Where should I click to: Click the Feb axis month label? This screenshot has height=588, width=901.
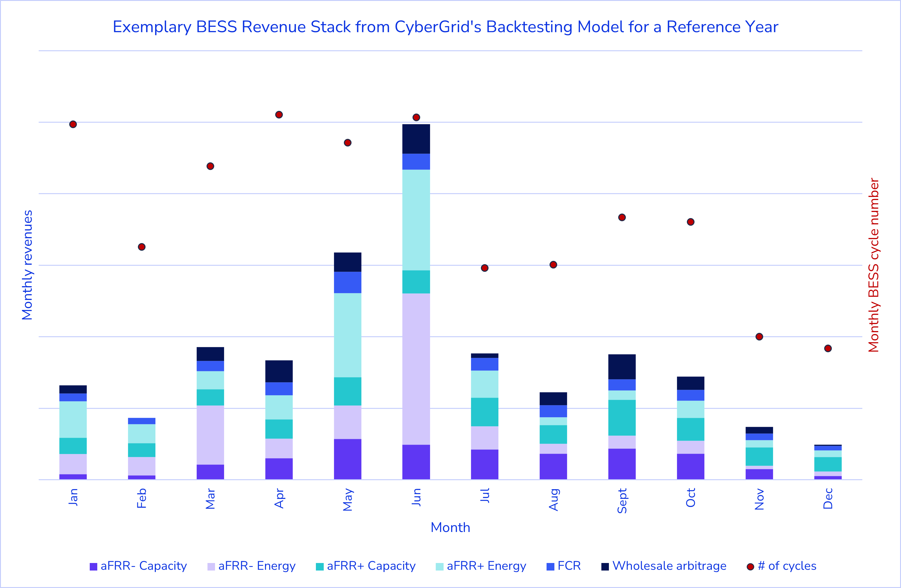point(142,498)
